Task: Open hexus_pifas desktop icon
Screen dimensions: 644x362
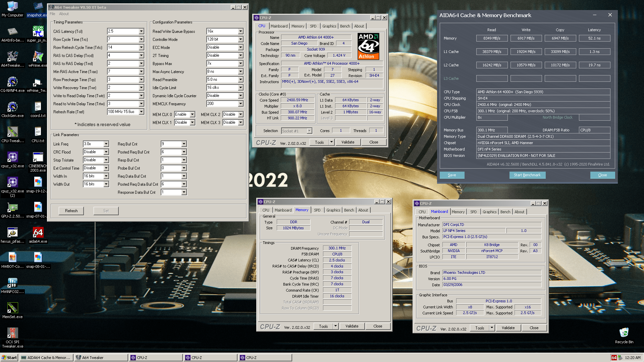Action: tap(12, 235)
